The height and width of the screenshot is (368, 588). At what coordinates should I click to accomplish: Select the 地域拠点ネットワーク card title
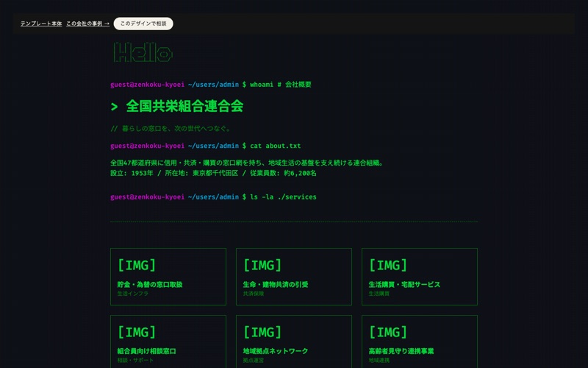pos(276,352)
